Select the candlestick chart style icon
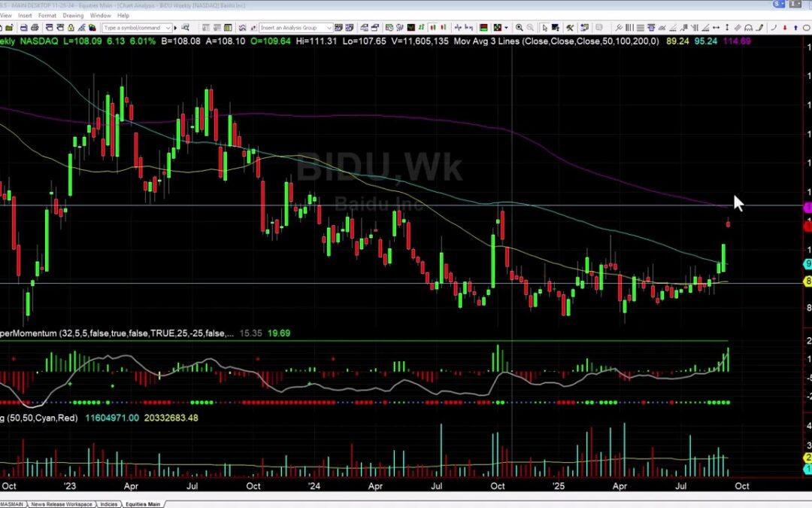This screenshot has height=508, width=812. click(x=432, y=27)
